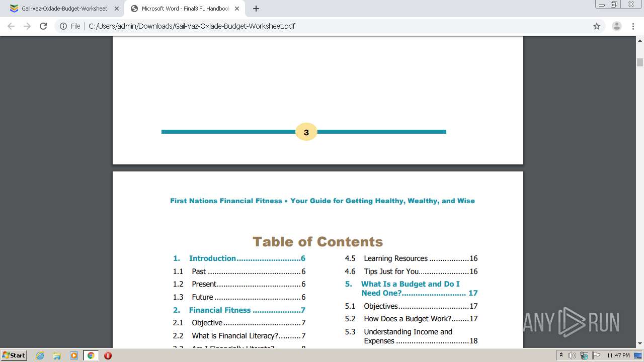Select the Table of Contents heading
644x362 pixels.
click(318, 242)
